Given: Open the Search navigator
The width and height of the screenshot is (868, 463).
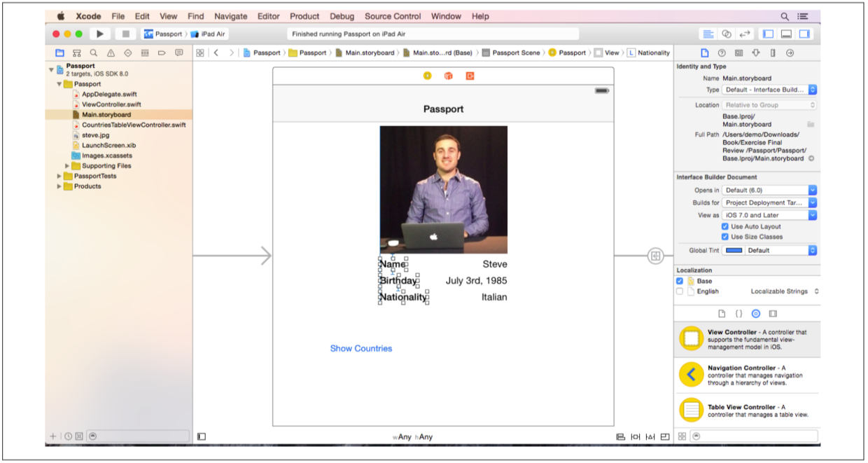Looking at the screenshot, I should [94, 53].
